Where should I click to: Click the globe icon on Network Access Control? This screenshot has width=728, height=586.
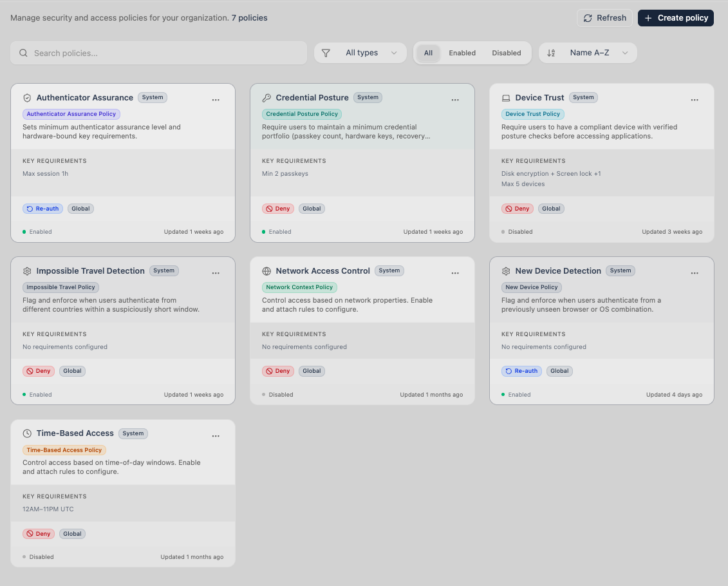(266, 270)
